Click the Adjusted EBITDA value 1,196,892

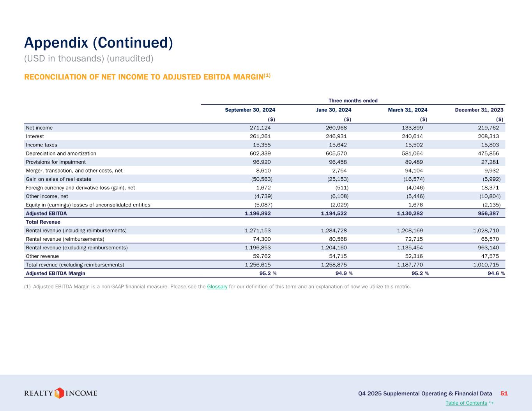pyautogui.click(x=258, y=213)
